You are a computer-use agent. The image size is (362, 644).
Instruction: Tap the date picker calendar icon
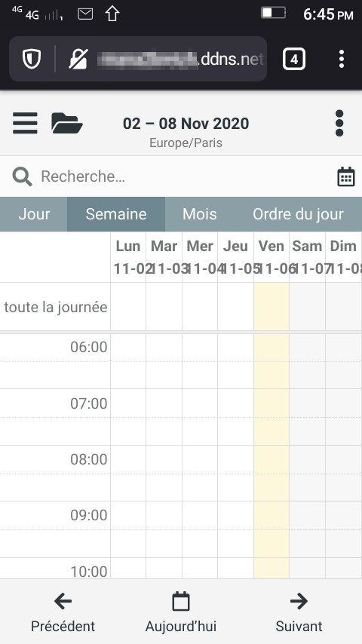pos(346,177)
